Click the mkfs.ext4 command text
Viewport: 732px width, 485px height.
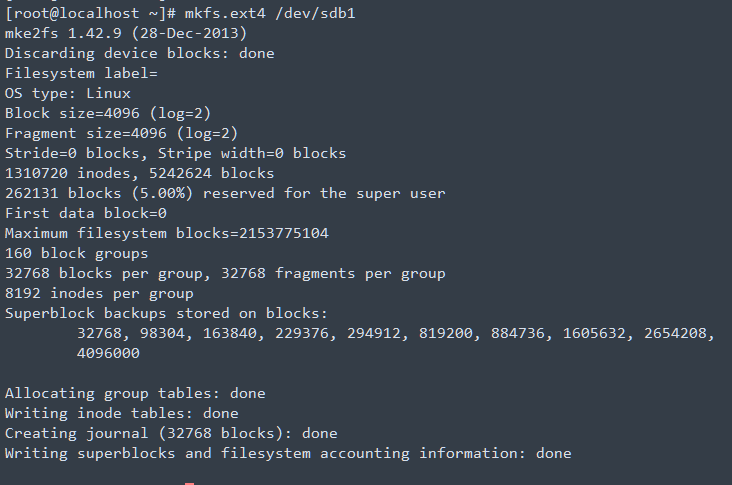tap(220, 14)
